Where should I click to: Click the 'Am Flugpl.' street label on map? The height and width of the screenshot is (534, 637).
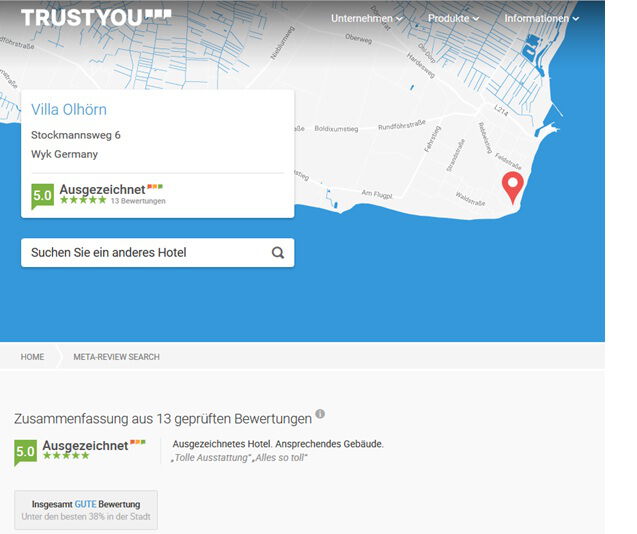[377, 194]
